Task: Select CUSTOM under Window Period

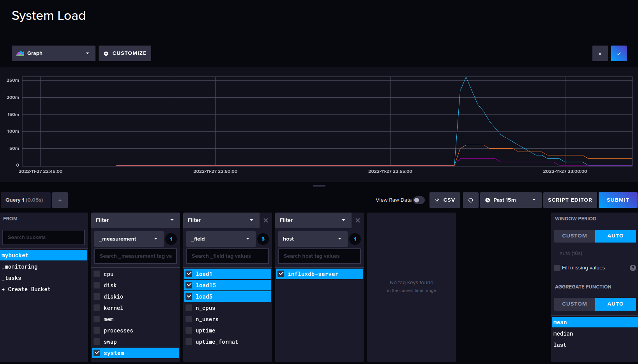Action: click(x=574, y=236)
